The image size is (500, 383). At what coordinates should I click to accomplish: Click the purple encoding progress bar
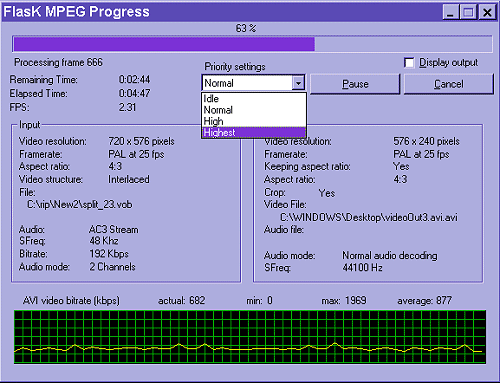(252, 44)
